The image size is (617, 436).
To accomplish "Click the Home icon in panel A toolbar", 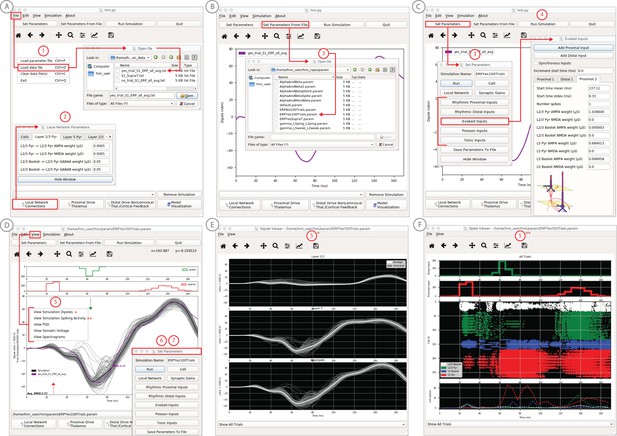I will click(x=18, y=35).
